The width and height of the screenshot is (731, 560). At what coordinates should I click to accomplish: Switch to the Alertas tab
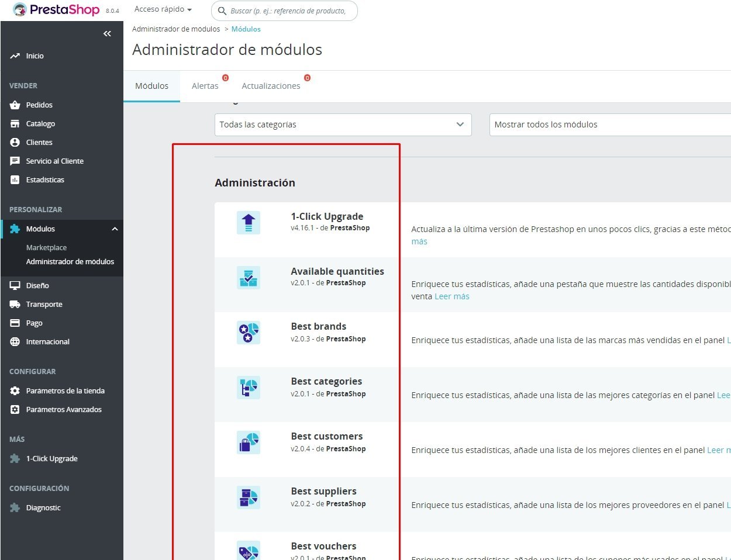point(205,86)
